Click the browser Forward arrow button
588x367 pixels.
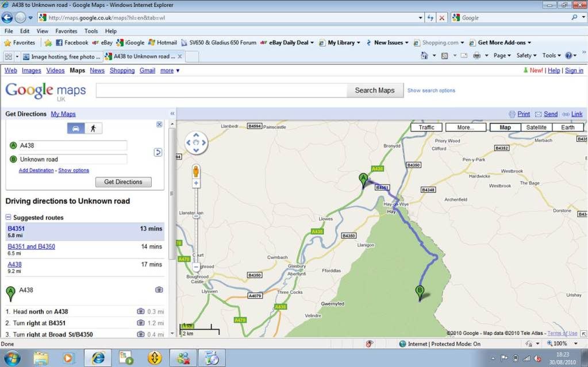(20, 17)
